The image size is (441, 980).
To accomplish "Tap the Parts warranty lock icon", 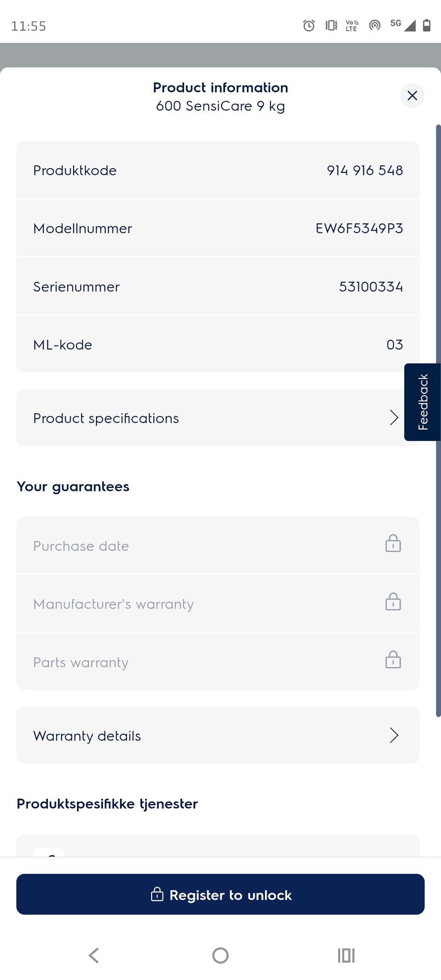I will pyautogui.click(x=393, y=660).
